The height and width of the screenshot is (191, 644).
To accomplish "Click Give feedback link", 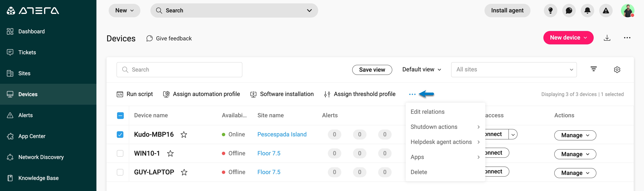I will [x=169, y=38].
